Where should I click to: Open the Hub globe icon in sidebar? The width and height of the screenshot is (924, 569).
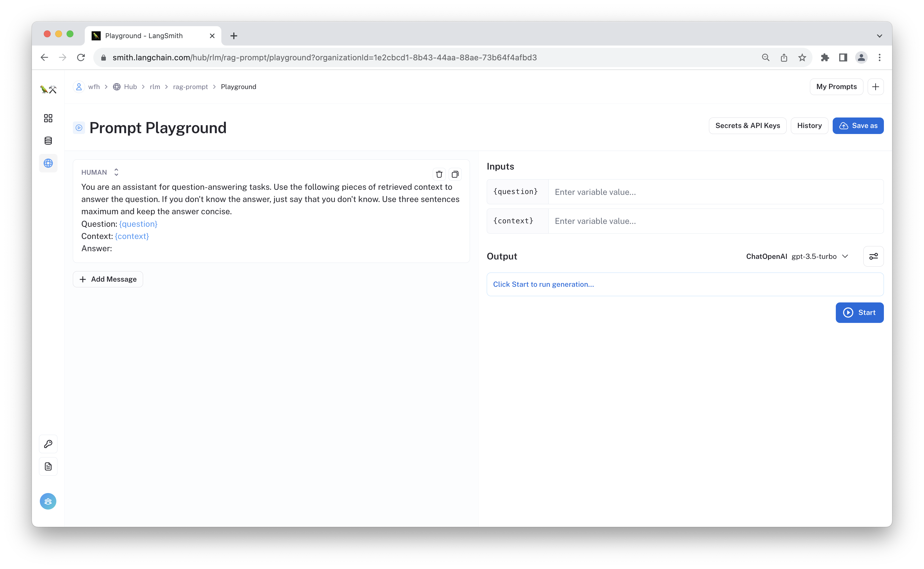point(48,163)
